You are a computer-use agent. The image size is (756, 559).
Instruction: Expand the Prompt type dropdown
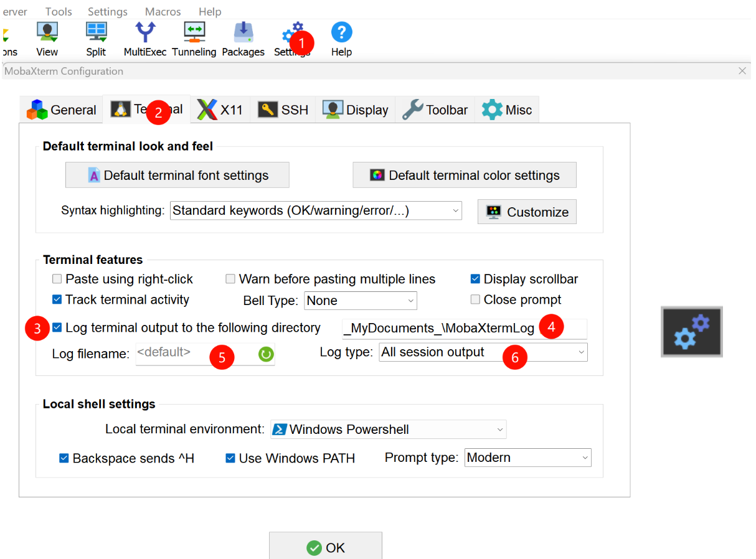click(x=528, y=458)
